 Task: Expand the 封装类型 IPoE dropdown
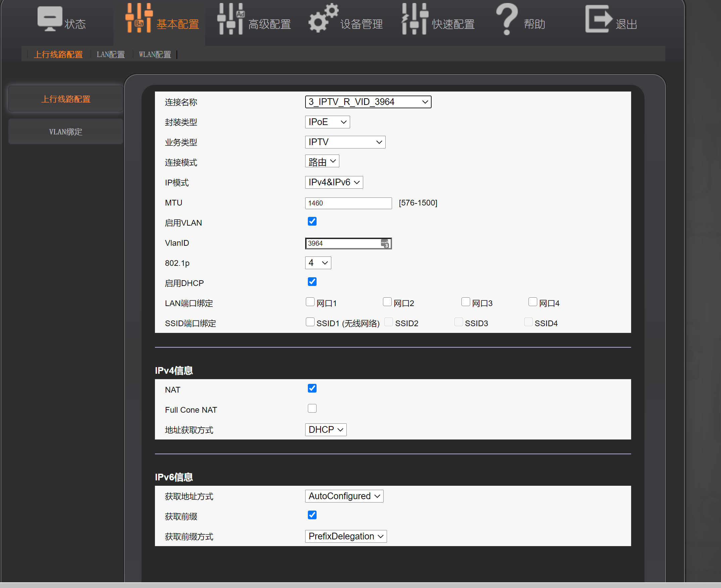click(x=327, y=122)
